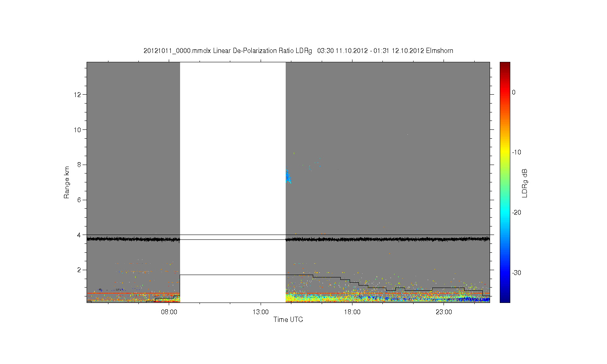Screen dimensions: 607x364
Task: Click the 18:00 time tick label
Action: (352, 312)
